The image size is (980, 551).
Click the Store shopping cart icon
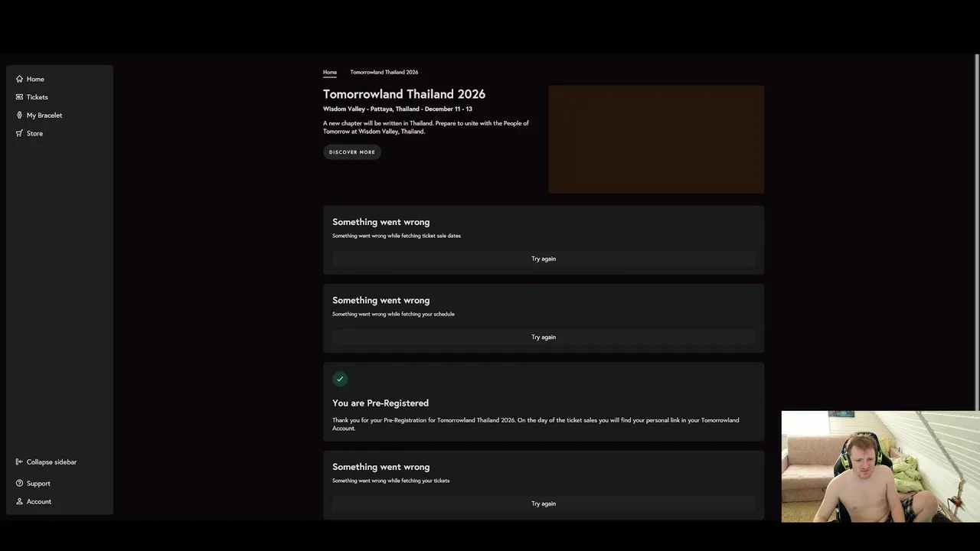pyautogui.click(x=19, y=133)
